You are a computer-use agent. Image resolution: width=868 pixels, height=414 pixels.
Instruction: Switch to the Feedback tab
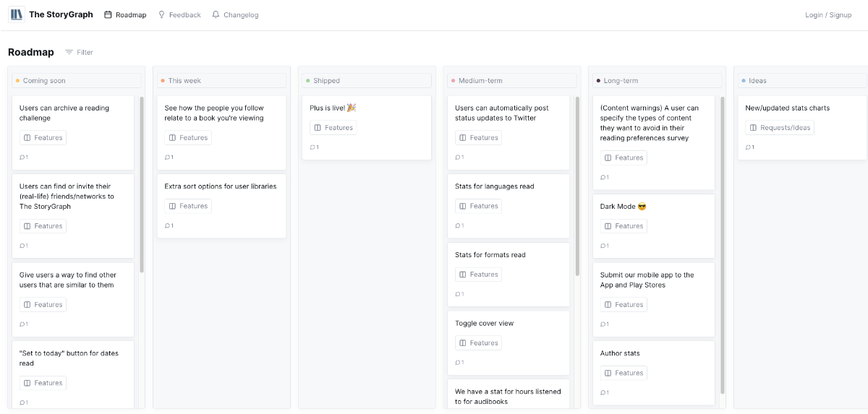tap(179, 14)
